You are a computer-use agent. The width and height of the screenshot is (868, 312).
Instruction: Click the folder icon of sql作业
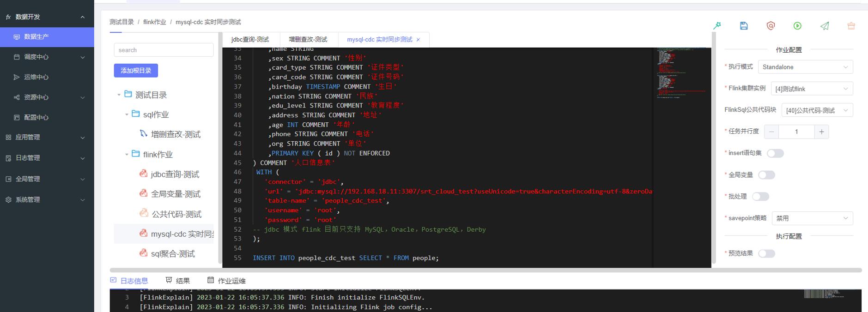point(135,114)
